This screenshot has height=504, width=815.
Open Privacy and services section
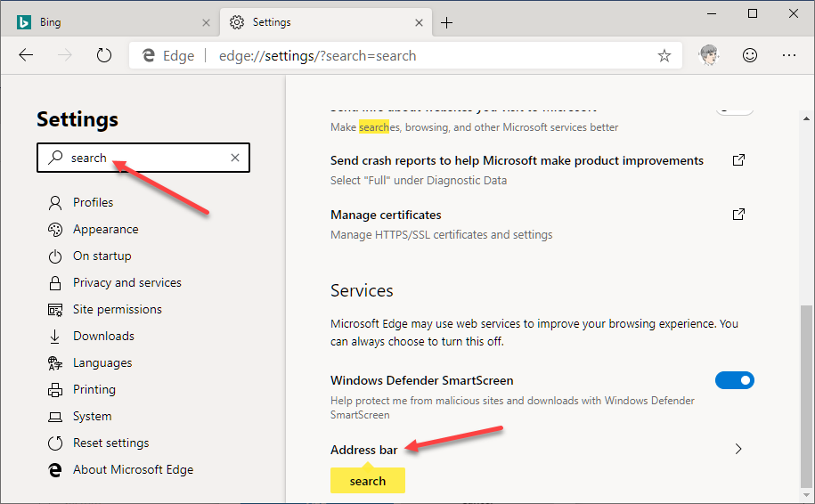[126, 282]
